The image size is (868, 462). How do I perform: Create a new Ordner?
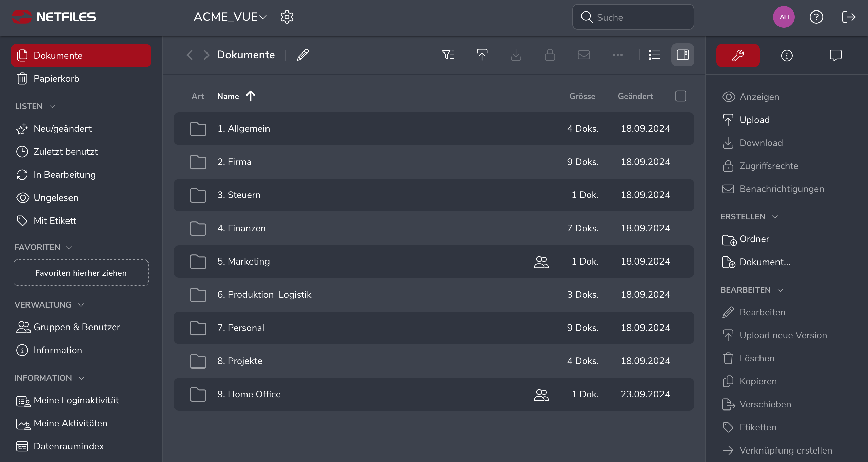point(754,239)
